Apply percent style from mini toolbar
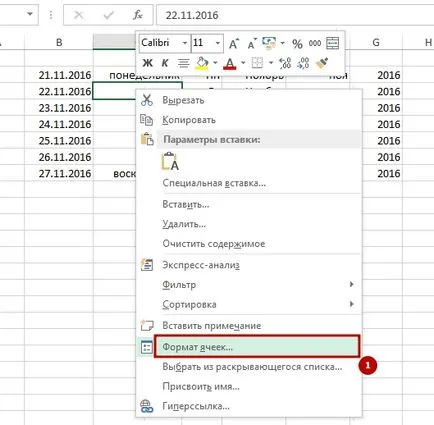 click(x=297, y=43)
